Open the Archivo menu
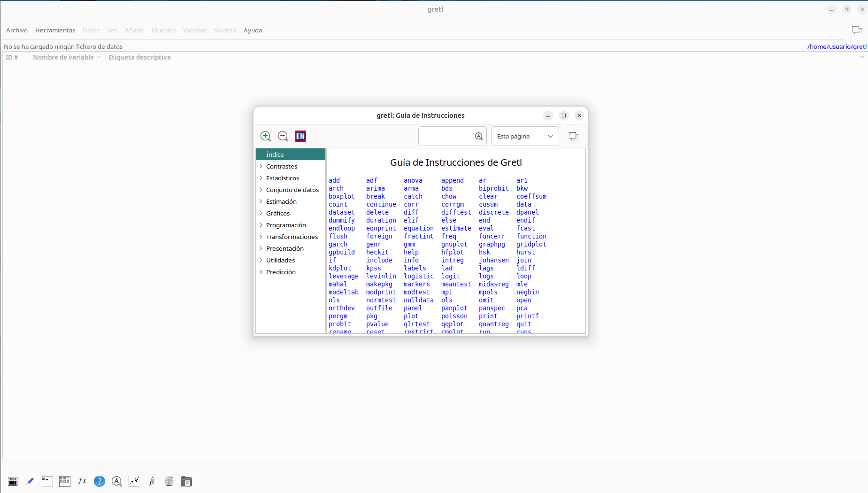 (17, 30)
